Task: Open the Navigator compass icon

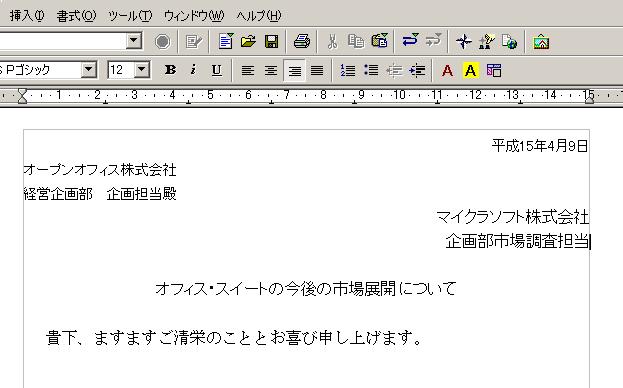Action: 464,41
